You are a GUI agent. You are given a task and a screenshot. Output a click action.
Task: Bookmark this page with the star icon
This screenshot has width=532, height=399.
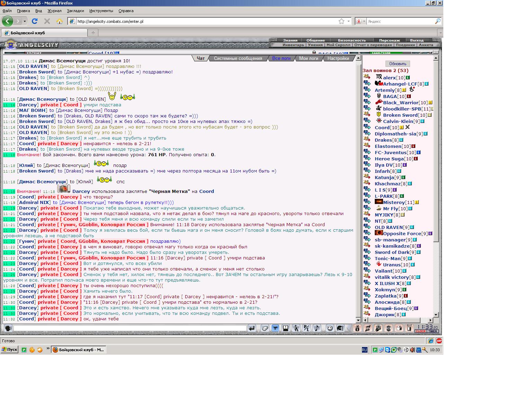(x=342, y=21)
